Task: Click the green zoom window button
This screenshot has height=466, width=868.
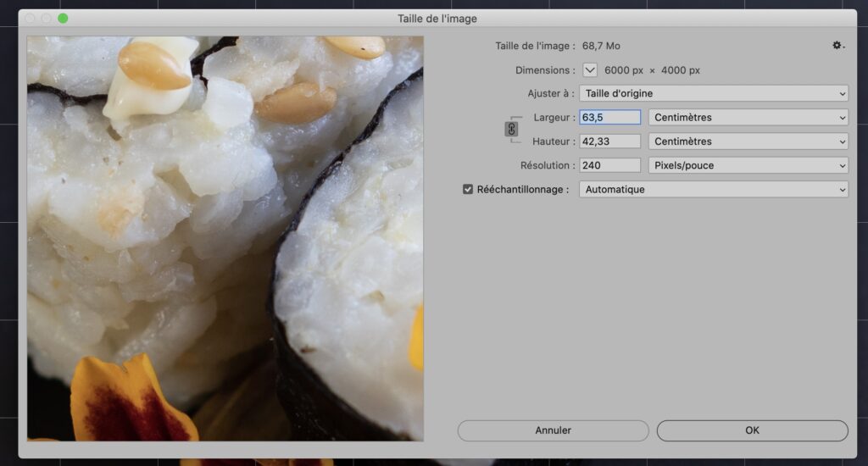Action: [x=63, y=19]
